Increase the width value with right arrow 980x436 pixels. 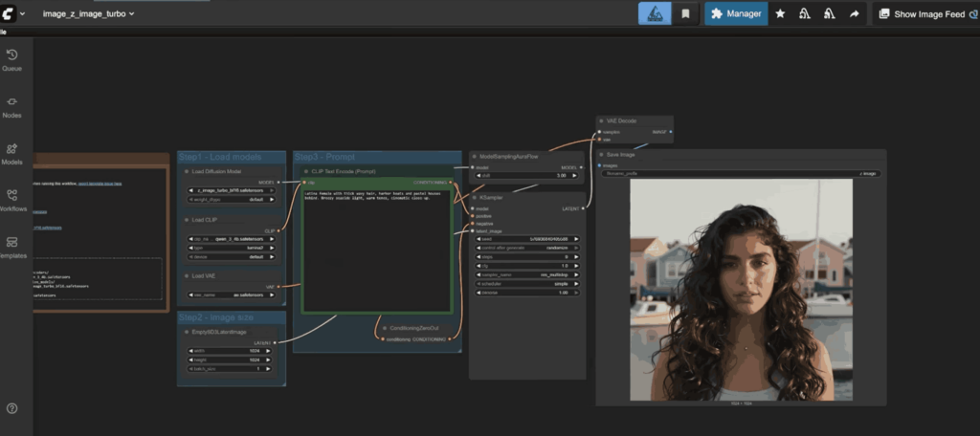[269, 350]
